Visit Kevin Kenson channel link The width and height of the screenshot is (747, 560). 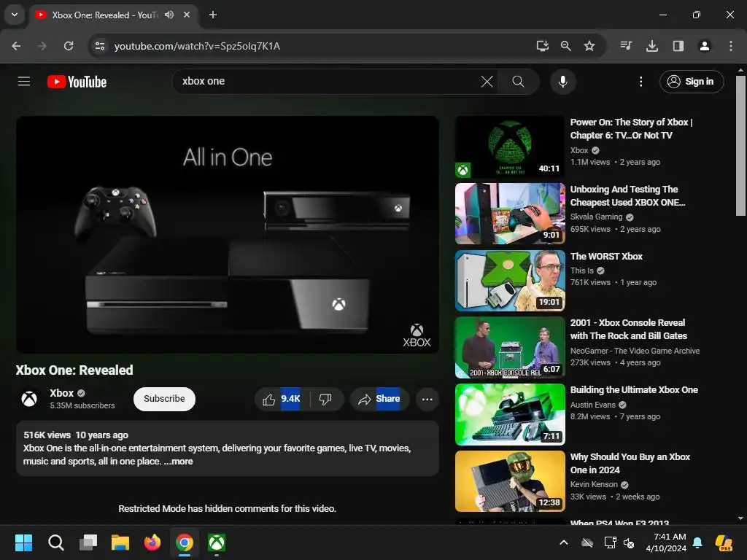click(x=594, y=484)
